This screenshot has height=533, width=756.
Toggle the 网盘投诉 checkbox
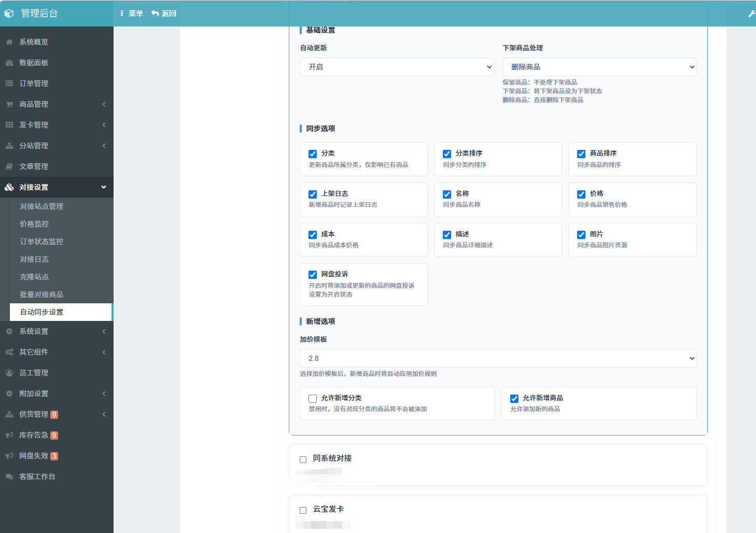pyautogui.click(x=313, y=275)
